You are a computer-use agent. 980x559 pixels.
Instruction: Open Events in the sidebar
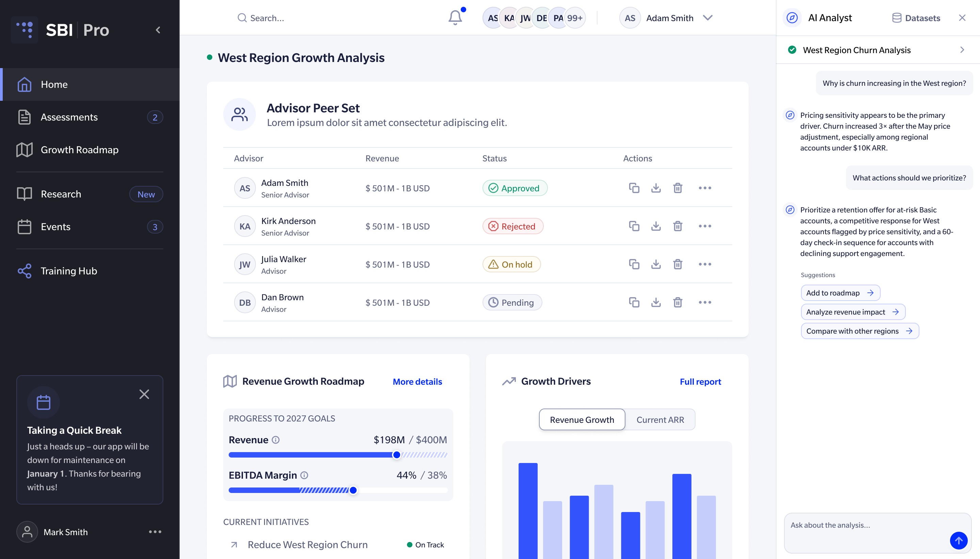click(90, 226)
